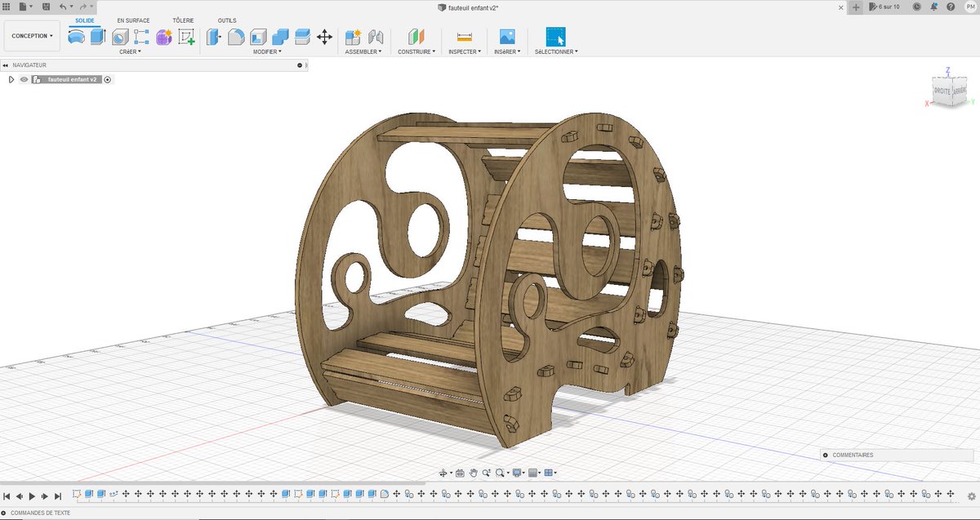Click the Droite face of the ViewCube
Screen dimensions: 980x520
942,91
